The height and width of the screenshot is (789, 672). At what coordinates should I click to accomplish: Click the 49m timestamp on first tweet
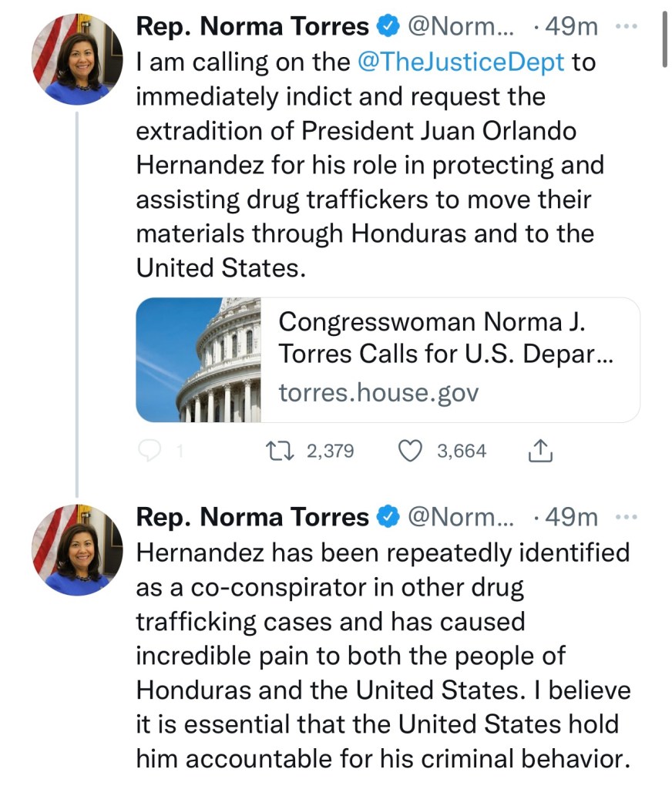[571, 27]
